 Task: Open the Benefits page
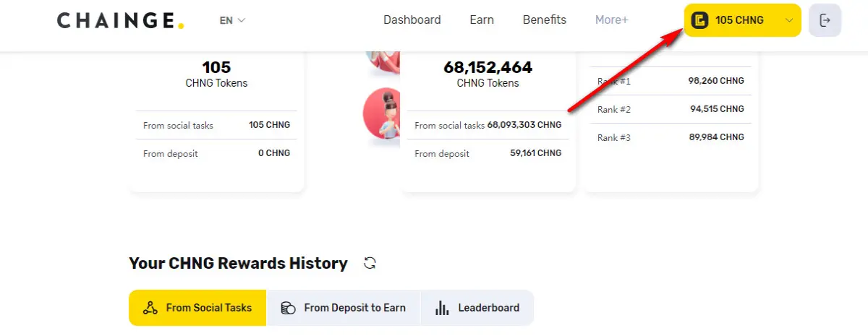pyautogui.click(x=545, y=20)
